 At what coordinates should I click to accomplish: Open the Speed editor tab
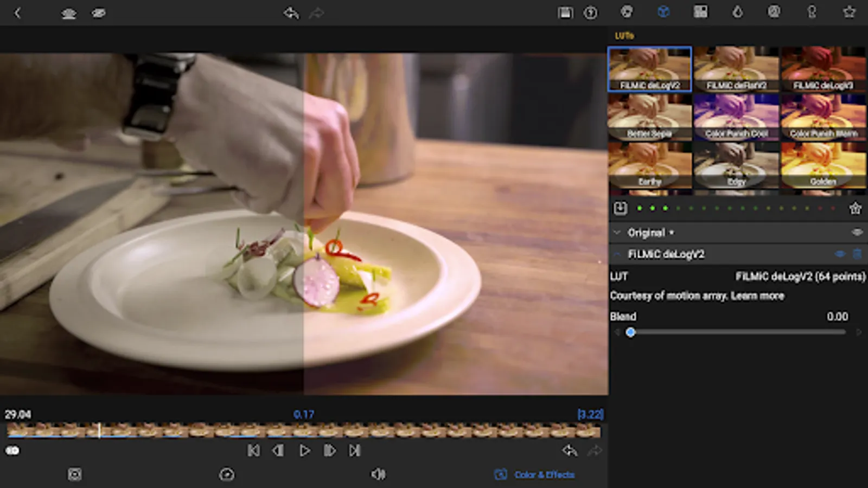click(x=227, y=475)
